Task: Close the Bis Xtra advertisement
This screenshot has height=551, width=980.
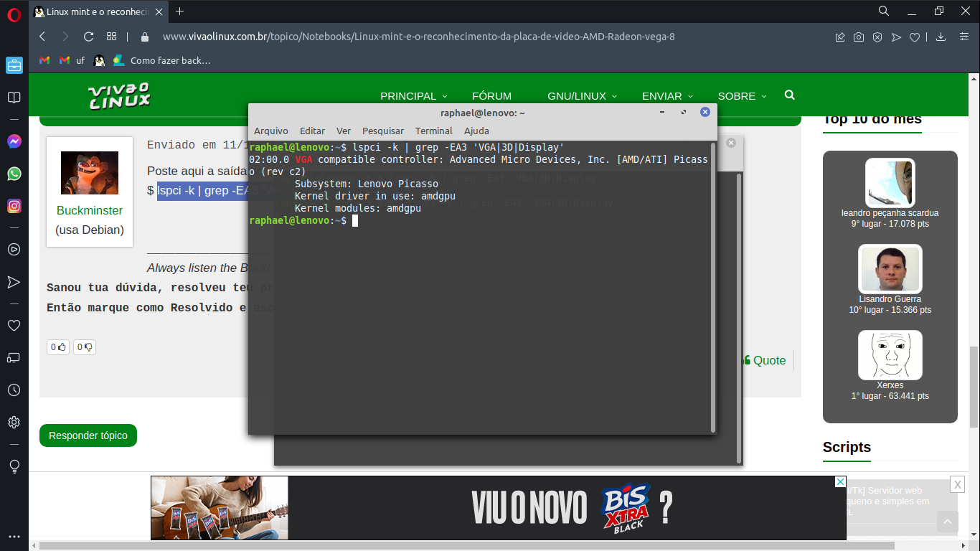Action: [840, 481]
